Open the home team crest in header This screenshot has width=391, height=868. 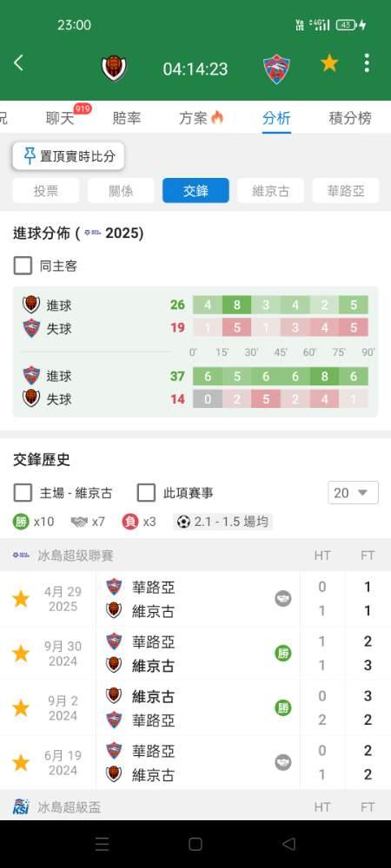coord(114,69)
